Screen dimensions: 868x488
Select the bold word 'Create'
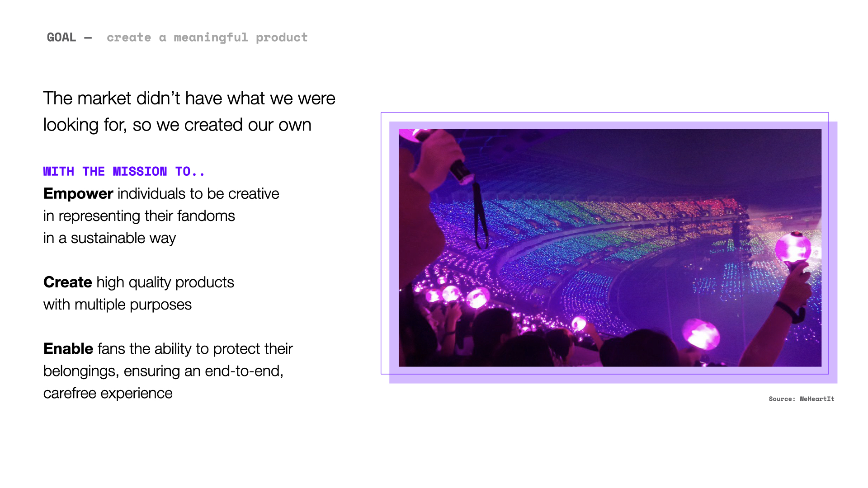[68, 282]
